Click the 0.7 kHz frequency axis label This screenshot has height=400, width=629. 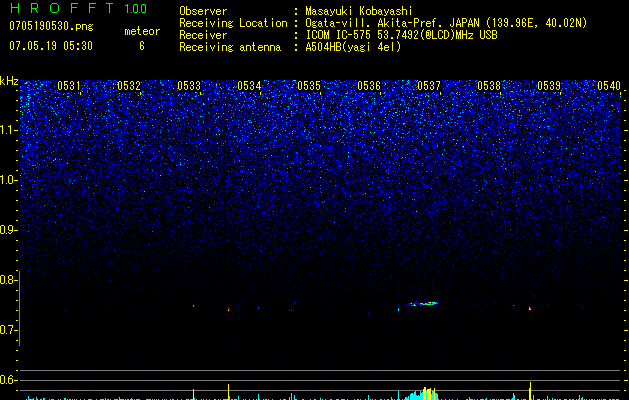pos(8,330)
